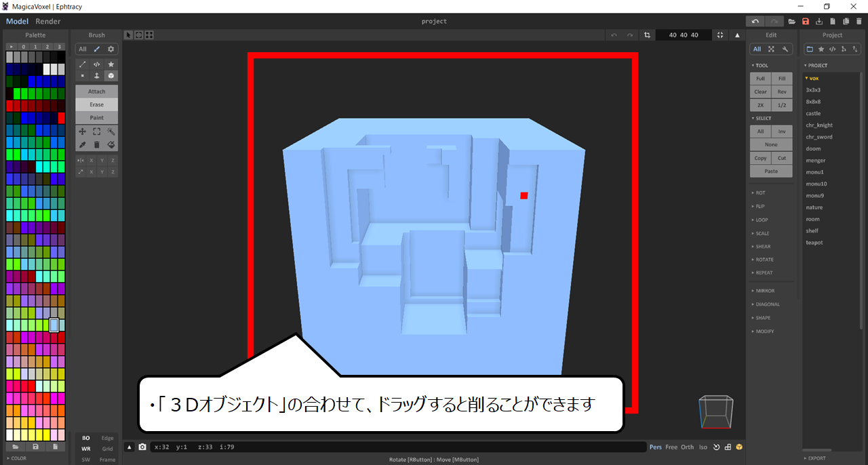
Task: Select the magic wand tool icon
Action: coord(111,132)
